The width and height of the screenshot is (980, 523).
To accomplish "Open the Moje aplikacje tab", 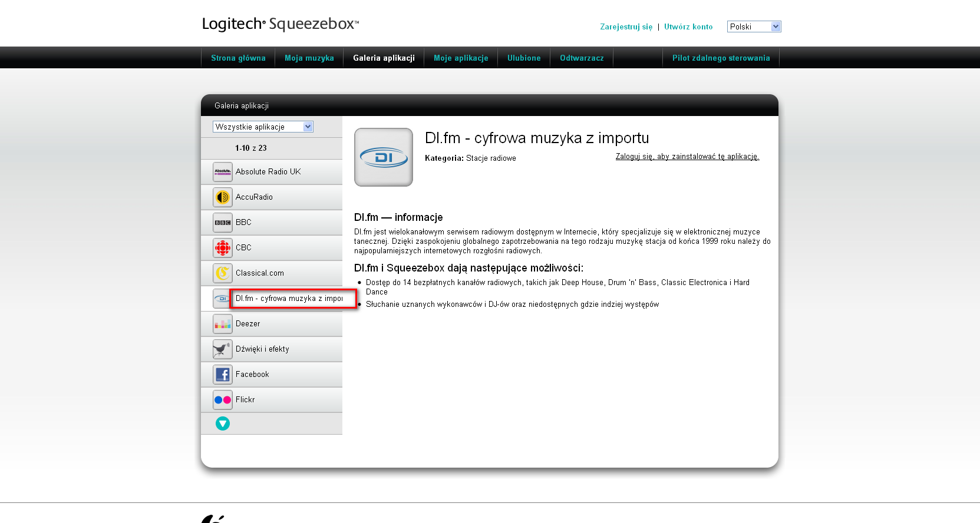I will (461, 58).
